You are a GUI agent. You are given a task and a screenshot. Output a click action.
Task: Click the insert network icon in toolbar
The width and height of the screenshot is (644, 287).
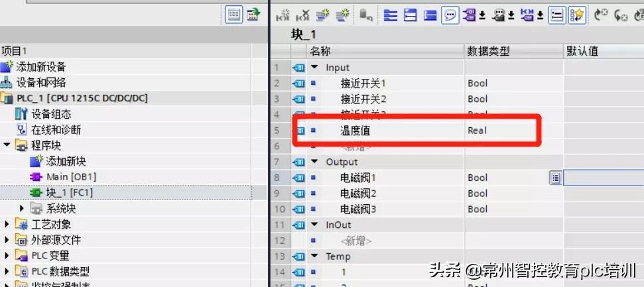tap(283, 15)
